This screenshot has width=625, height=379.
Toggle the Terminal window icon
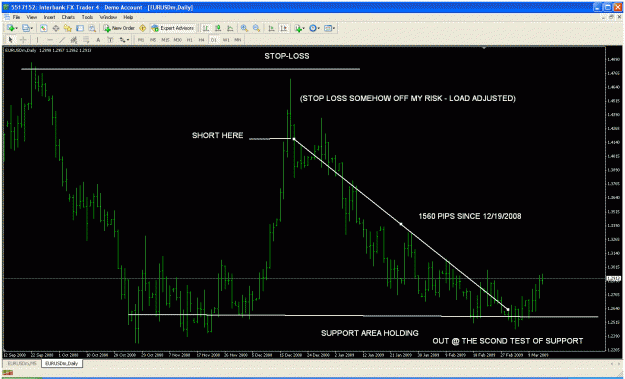(80, 28)
